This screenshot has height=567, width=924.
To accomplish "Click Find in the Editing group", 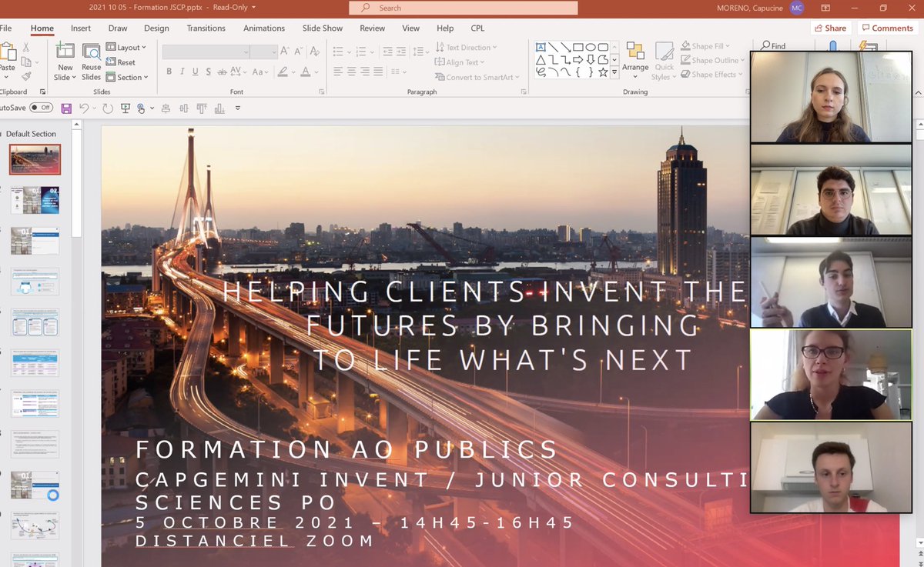I will pyautogui.click(x=773, y=46).
